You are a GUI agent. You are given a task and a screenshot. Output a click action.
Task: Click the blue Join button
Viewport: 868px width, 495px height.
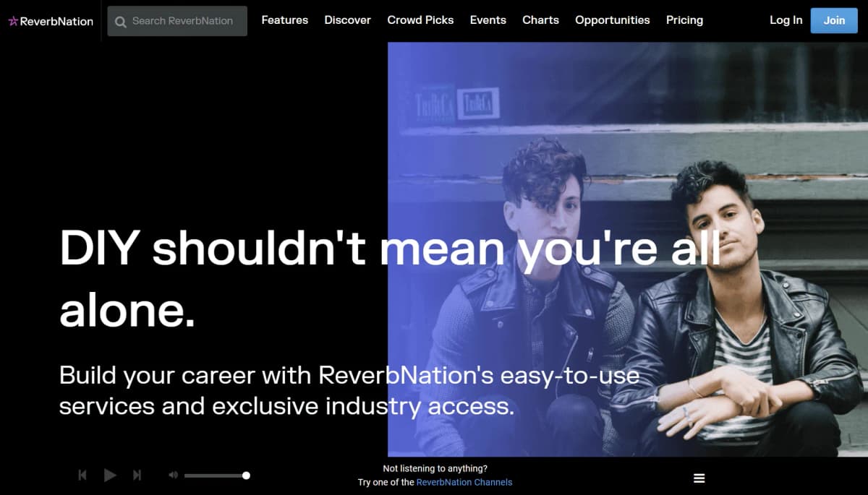[834, 20]
